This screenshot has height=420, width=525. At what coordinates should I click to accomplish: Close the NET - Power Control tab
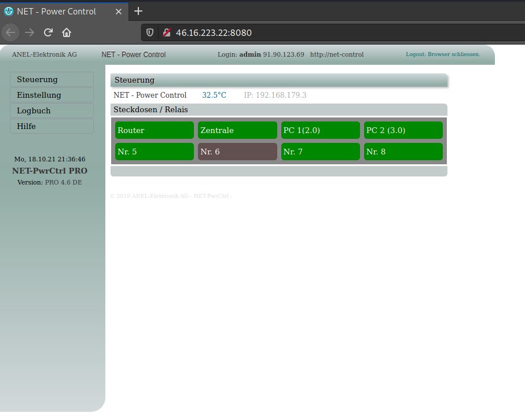[x=118, y=12]
